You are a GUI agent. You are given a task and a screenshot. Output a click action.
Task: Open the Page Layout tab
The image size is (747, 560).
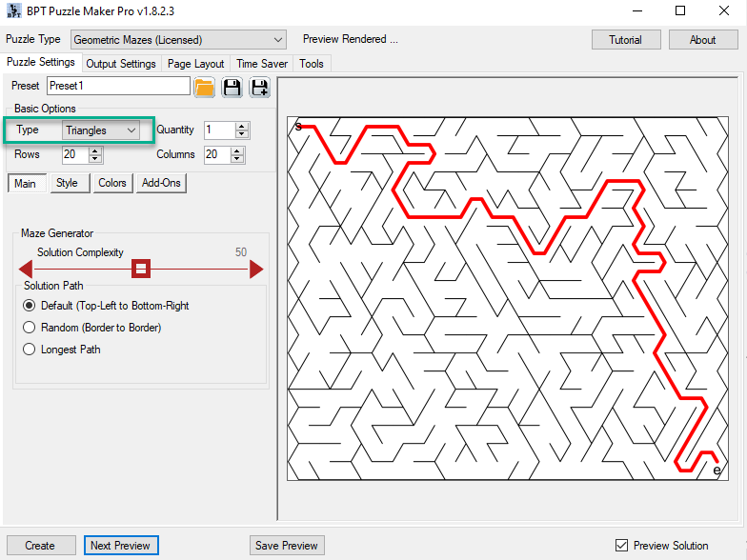[196, 64]
